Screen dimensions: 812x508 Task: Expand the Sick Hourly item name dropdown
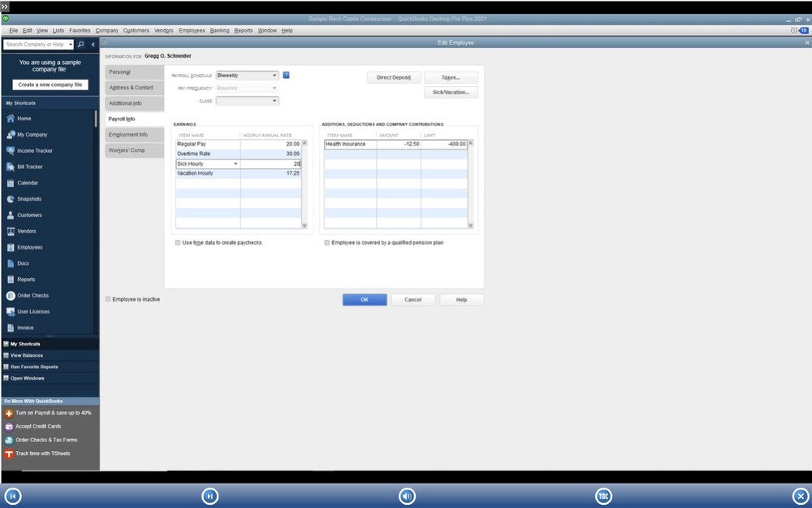coord(234,163)
